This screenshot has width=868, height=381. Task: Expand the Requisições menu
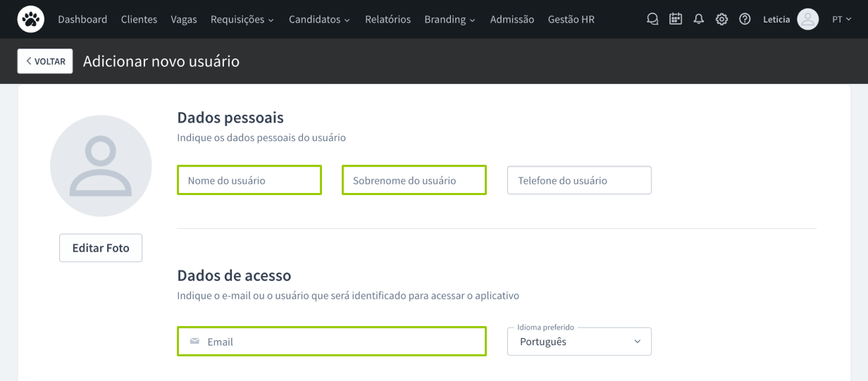coord(242,19)
